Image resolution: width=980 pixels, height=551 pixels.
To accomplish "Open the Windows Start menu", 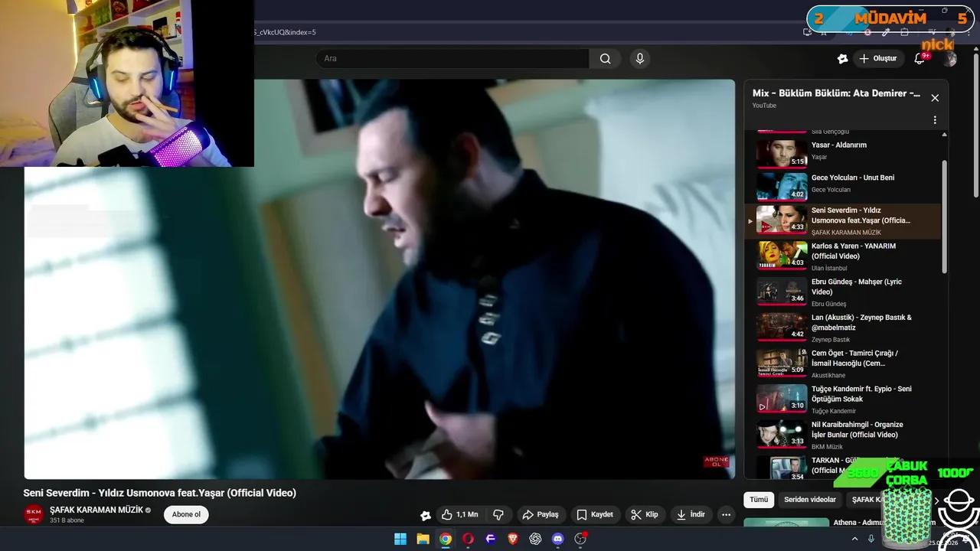I will coord(400,539).
